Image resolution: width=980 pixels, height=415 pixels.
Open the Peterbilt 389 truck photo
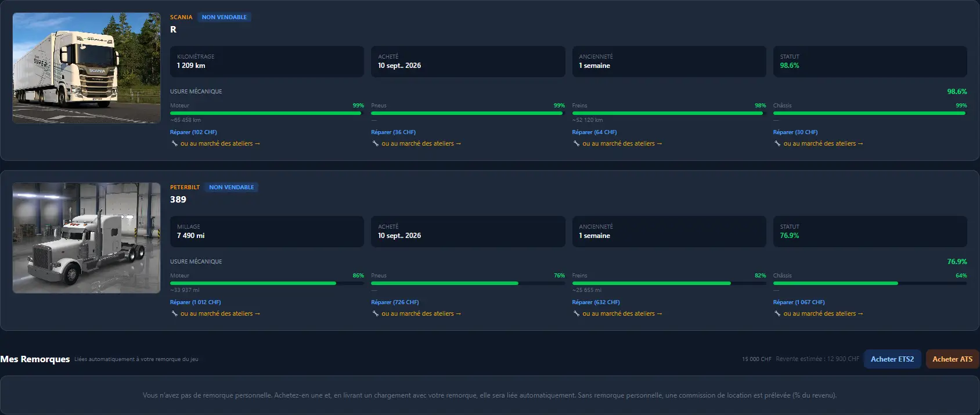(87, 238)
